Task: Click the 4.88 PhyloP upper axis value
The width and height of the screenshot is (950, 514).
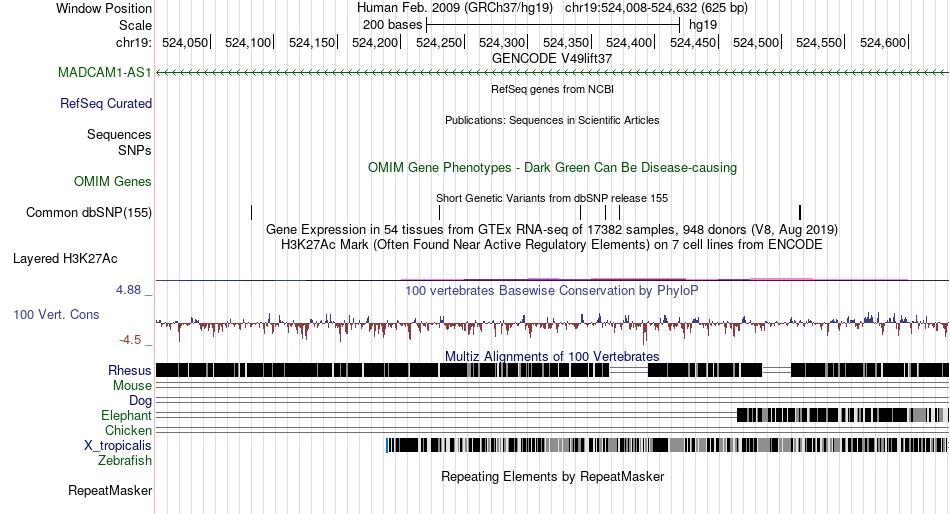Action: click(128, 290)
